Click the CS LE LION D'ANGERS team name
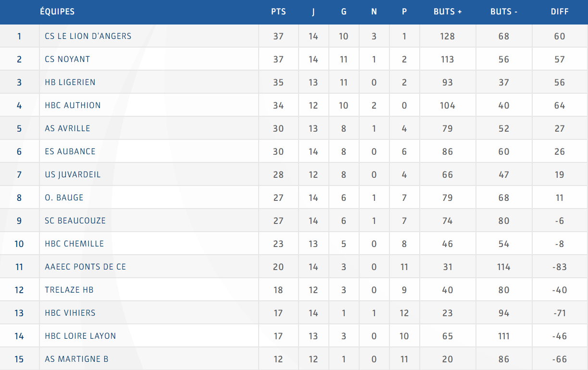The height and width of the screenshot is (370, 588). (88, 36)
